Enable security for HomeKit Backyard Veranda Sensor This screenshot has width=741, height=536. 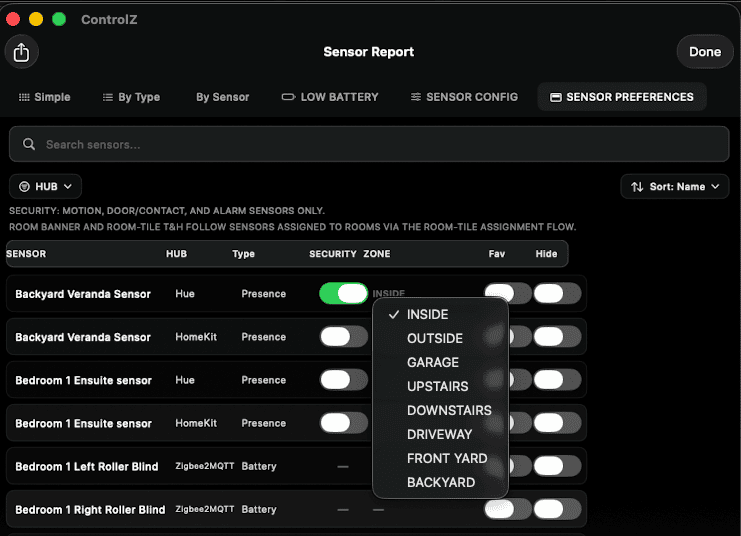tap(344, 337)
